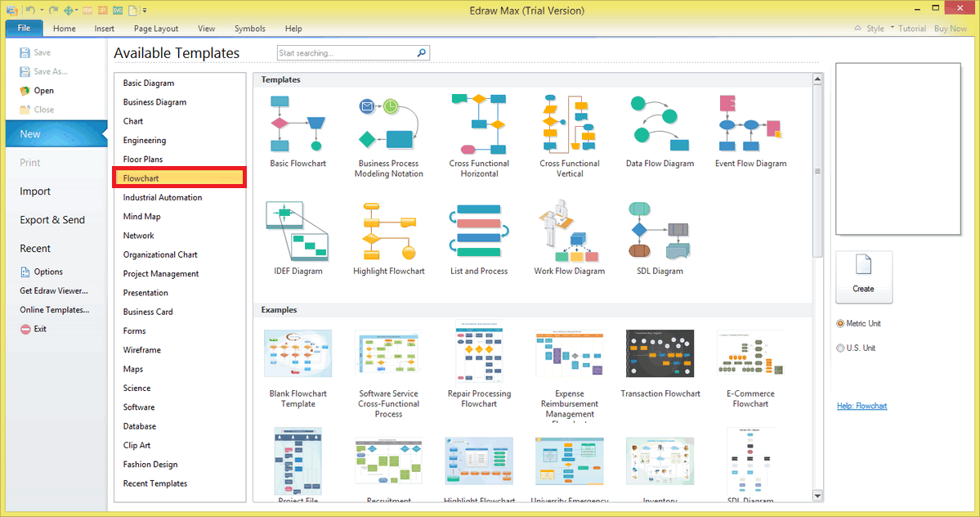Click the scroll-down arrow of the templates list
980x517 pixels.
[817, 496]
